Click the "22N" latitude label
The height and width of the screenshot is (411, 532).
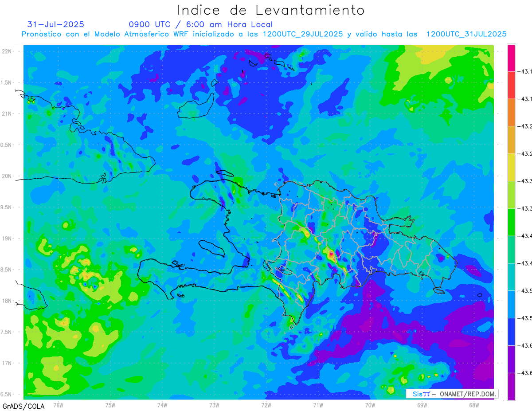coord(6,51)
